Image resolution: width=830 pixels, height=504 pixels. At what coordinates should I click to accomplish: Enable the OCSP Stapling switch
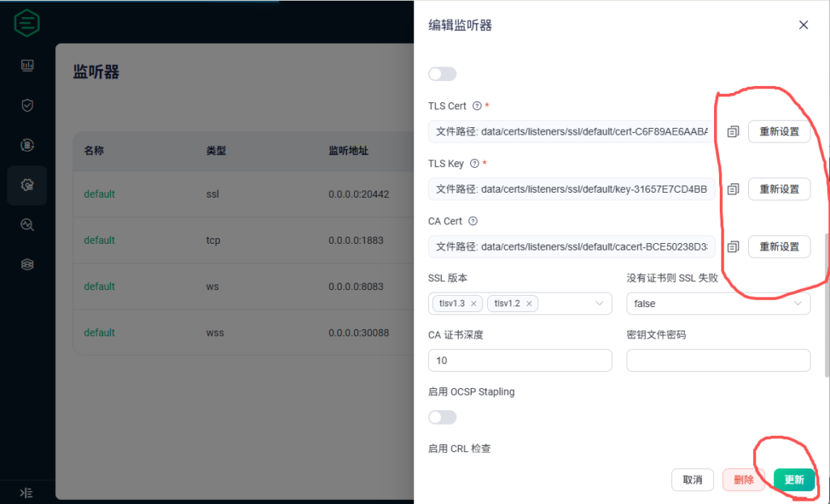[442, 417]
